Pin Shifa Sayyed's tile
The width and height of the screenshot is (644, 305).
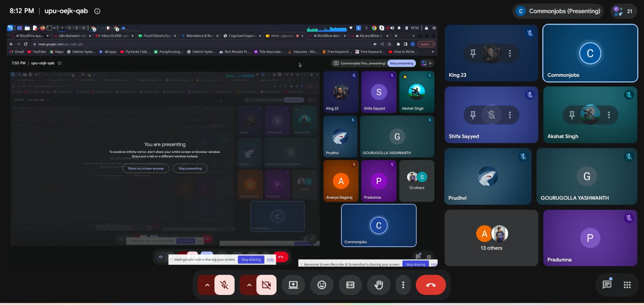click(473, 115)
